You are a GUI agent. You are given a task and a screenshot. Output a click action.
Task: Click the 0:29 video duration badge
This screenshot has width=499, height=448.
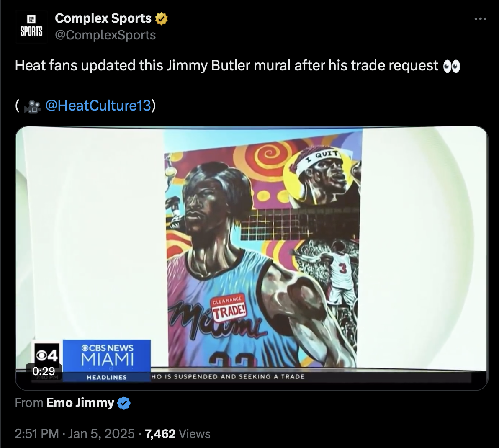coord(44,371)
